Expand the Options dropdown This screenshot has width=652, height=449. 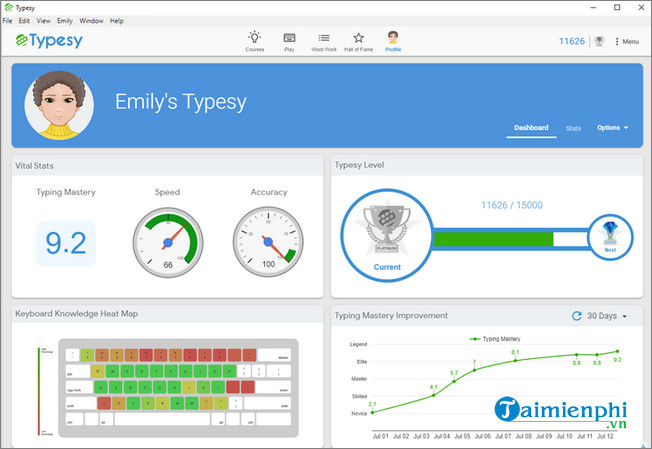click(x=612, y=128)
